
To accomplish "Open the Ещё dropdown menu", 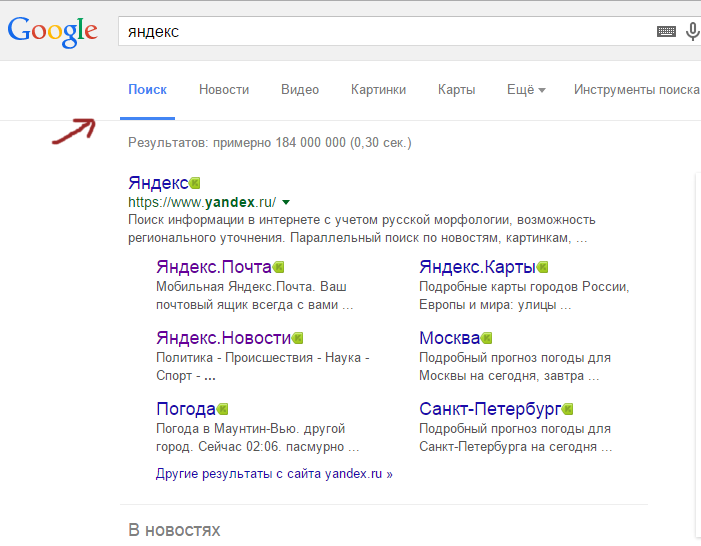I will tap(526, 90).
